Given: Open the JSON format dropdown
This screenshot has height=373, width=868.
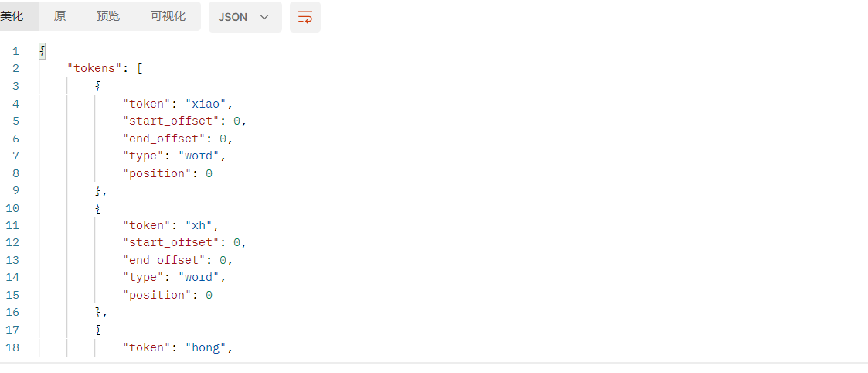Looking at the screenshot, I should point(245,16).
